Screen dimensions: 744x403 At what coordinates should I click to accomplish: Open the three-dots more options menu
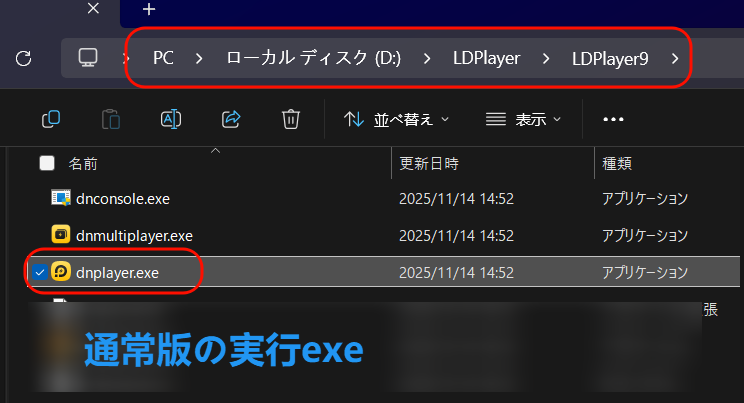pyautogui.click(x=613, y=119)
